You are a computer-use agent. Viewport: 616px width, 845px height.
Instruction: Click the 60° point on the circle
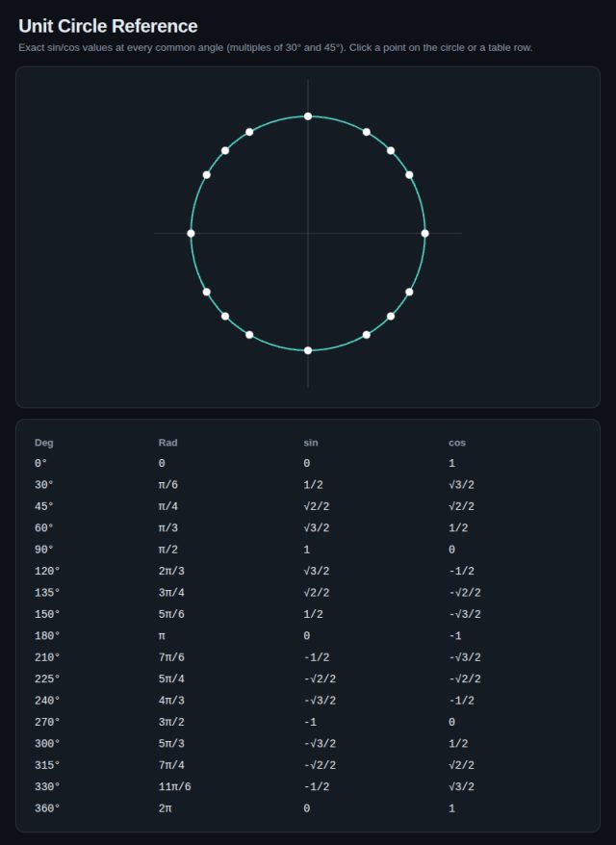coord(367,132)
